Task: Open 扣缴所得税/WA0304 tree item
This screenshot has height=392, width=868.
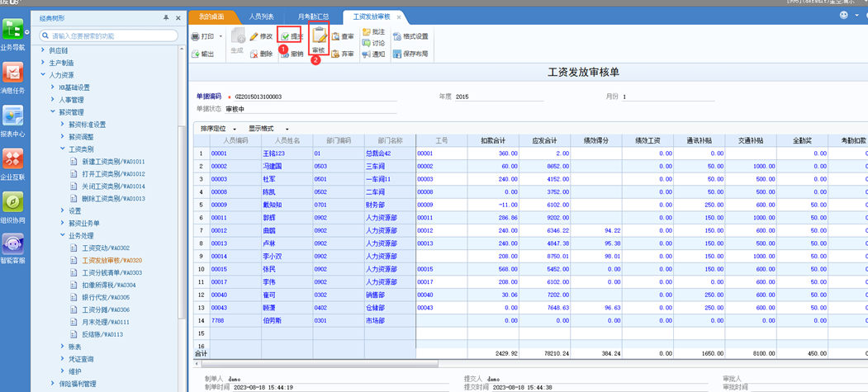Action: pyautogui.click(x=108, y=285)
